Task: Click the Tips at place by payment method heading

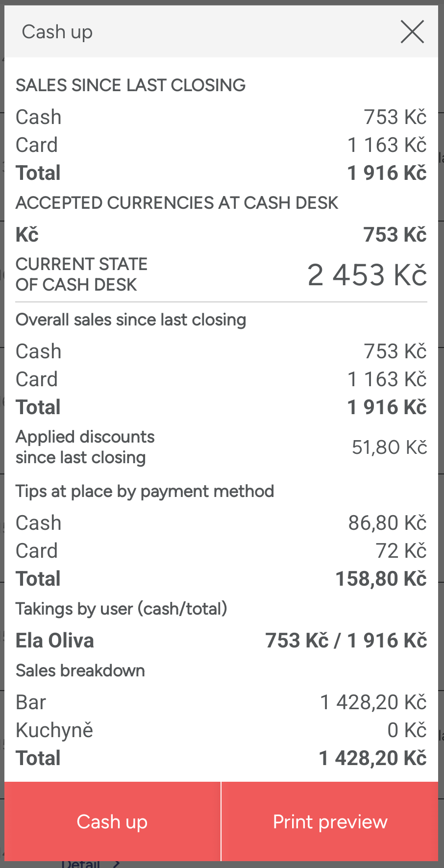Action: click(145, 491)
